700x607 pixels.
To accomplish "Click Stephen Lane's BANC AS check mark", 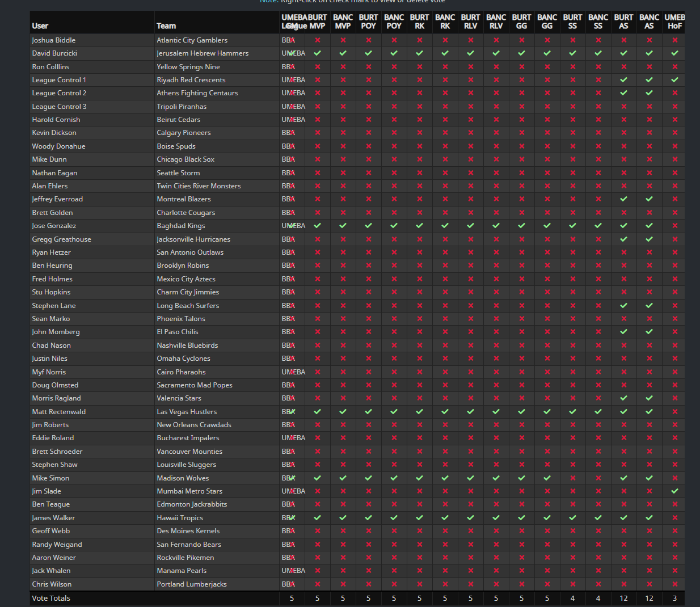I will pyautogui.click(x=649, y=306).
